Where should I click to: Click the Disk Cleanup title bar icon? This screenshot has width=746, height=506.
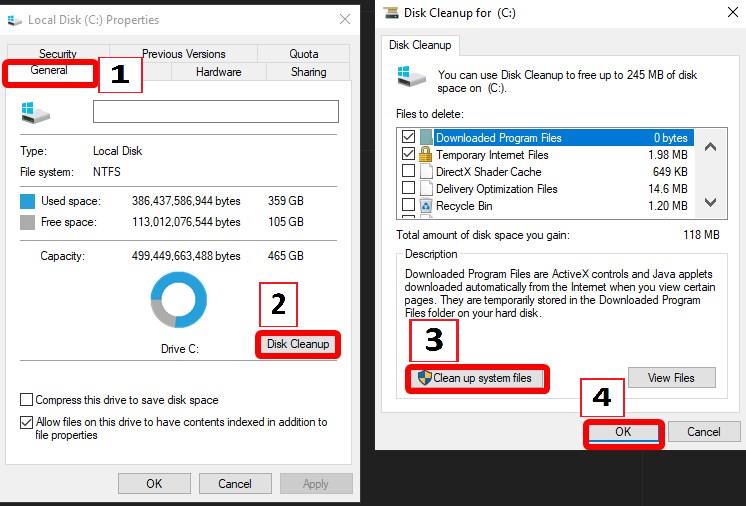click(391, 12)
